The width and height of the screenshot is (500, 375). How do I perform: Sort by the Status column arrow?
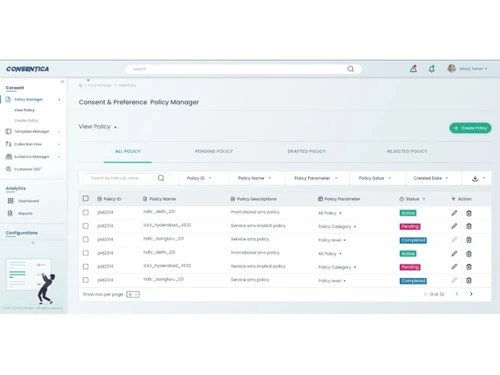tap(424, 199)
